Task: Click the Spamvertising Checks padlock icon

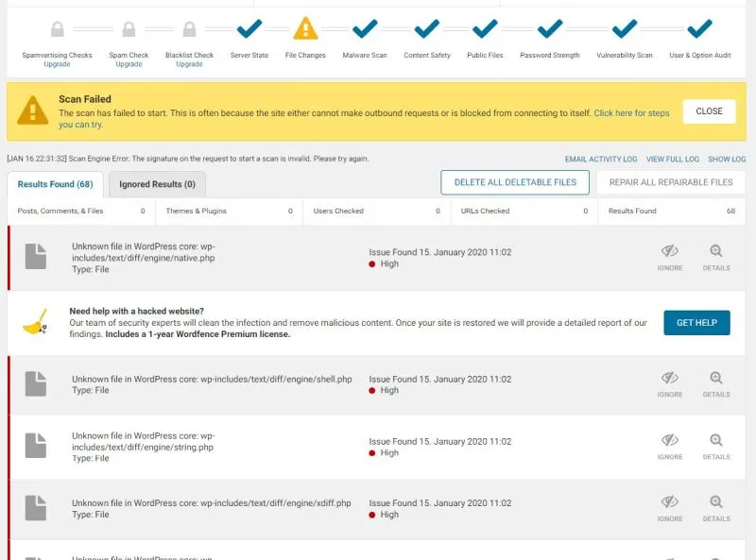Action: (58, 29)
